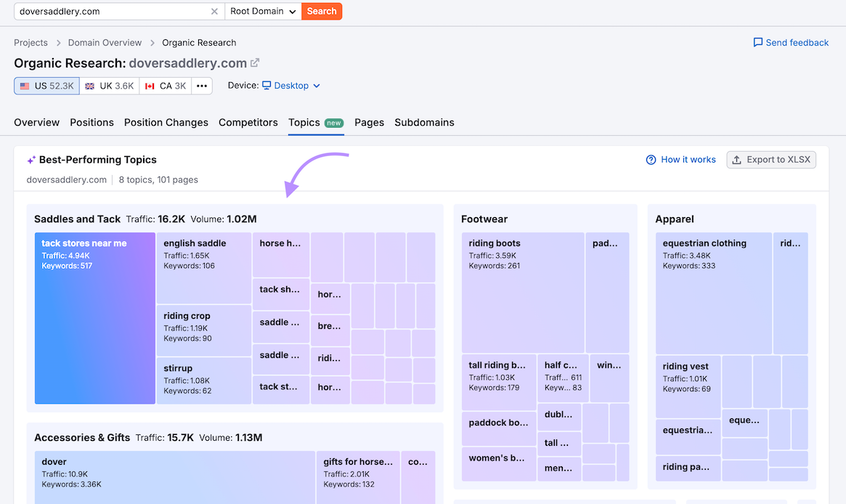Switch to the Competitors tab

click(x=248, y=123)
